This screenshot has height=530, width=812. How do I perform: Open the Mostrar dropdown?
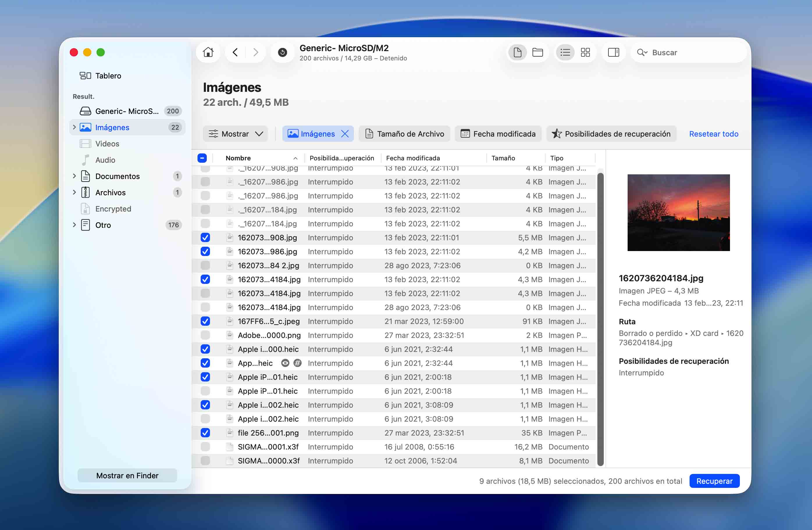click(235, 134)
